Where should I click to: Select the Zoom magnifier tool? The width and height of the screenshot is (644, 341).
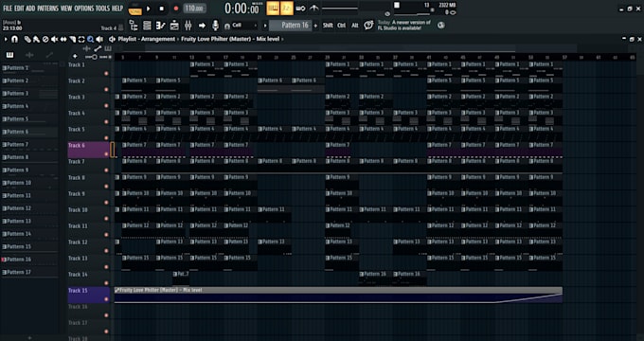click(90, 39)
